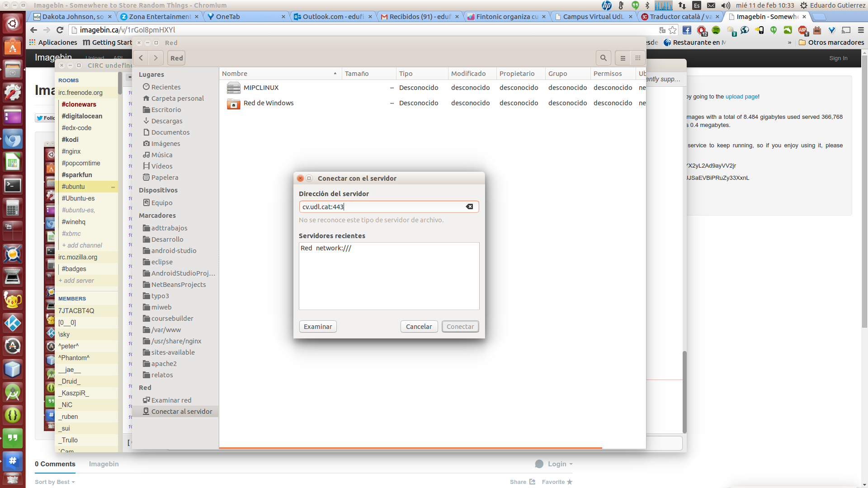Click the search icon in file manager toolbar

click(x=603, y=58)
